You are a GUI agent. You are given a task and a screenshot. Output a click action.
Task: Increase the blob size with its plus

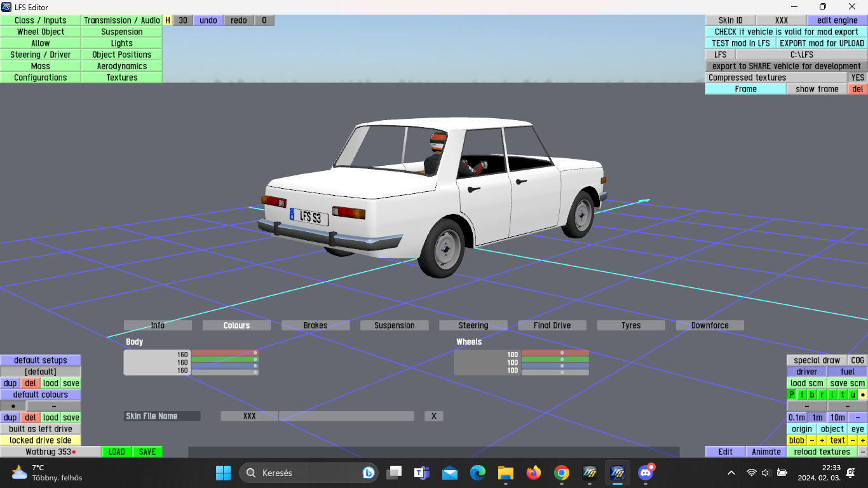tap(822, 440)
